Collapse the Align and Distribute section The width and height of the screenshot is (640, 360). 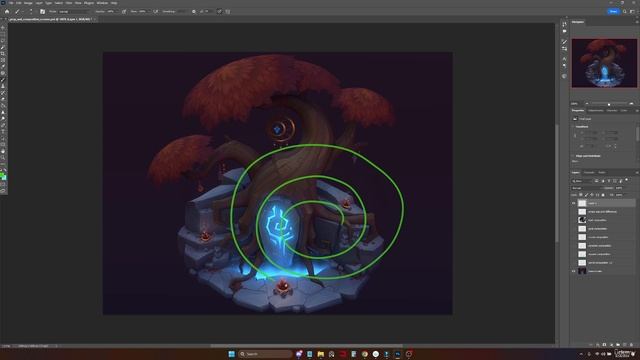[573, 156]
